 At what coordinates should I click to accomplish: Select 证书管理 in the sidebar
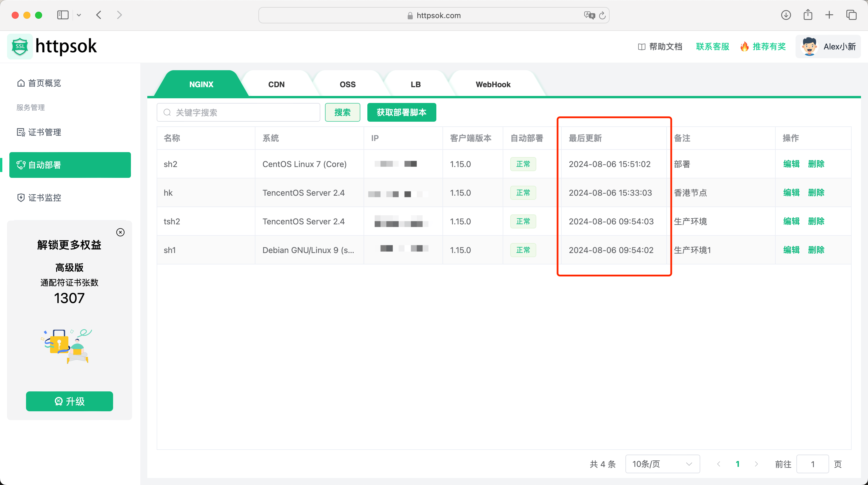pyautogui.click(x=44, y=132)
